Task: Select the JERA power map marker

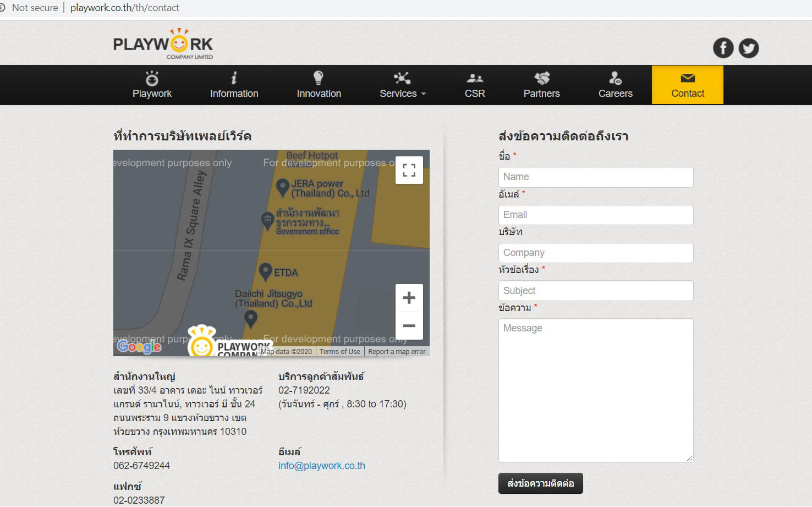Action: (x=283, y=187)
